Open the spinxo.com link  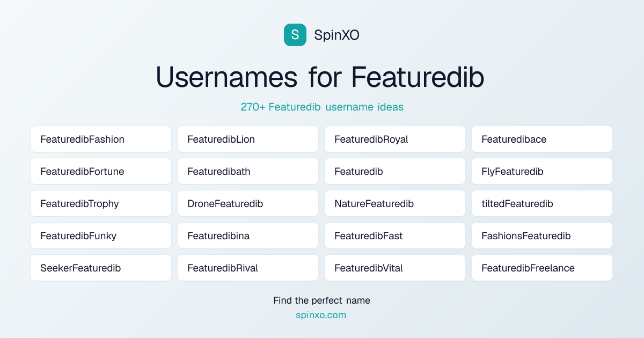click(321, 315)
